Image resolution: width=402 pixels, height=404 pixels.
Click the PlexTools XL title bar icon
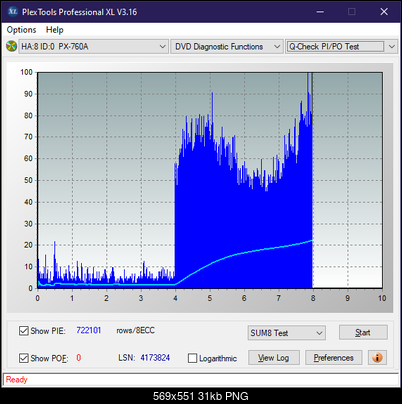[x=12, y=12]
